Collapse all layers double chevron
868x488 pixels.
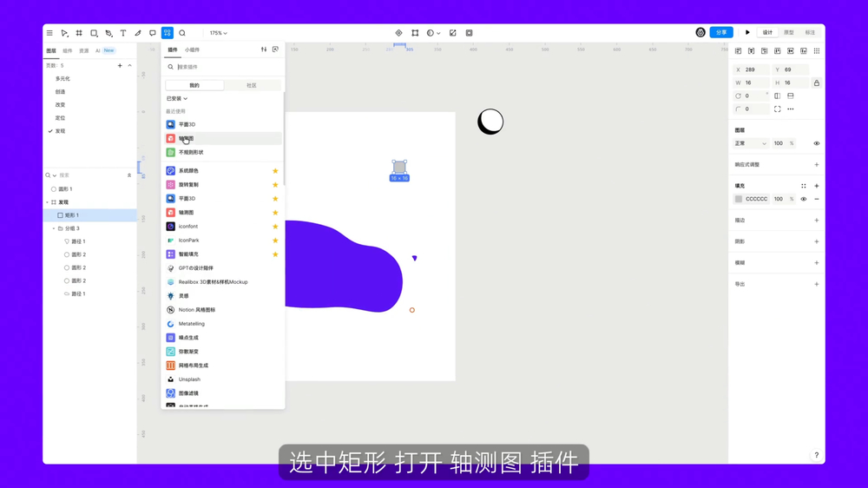tap(129, 175)
